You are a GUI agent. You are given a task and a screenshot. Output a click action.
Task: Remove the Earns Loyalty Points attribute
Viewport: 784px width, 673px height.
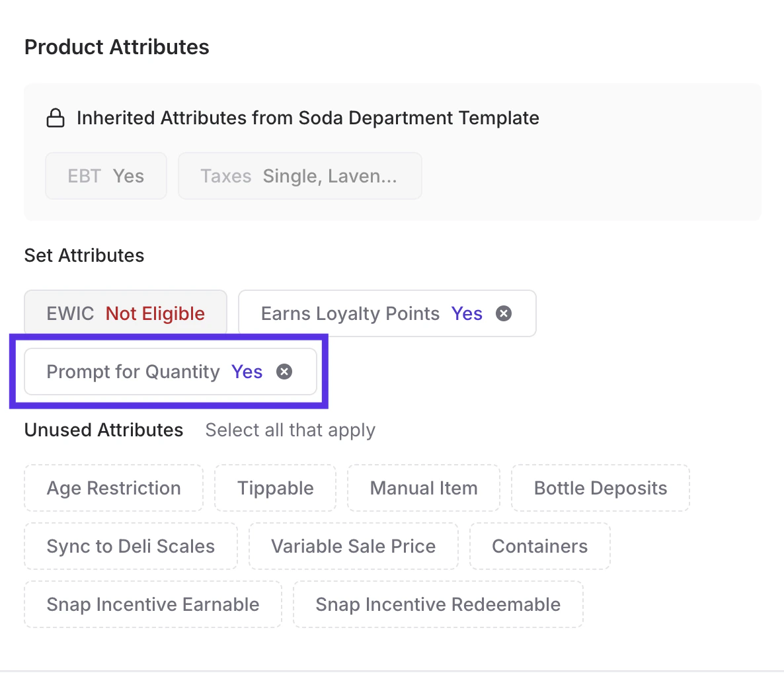pos(504,313)
